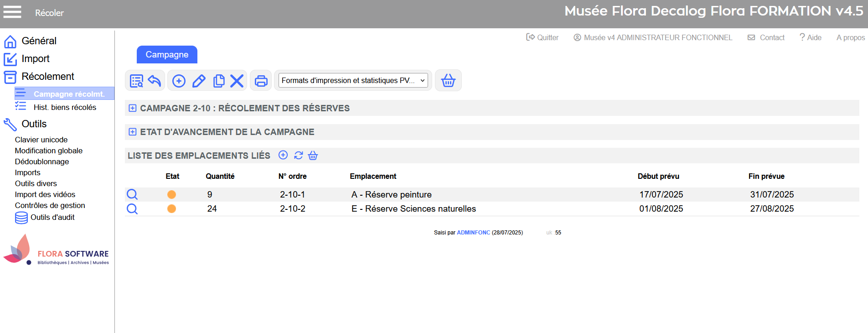This screenshot has width=868, height=333.
Task: Refresh the linked locations list
Action: 298,156
